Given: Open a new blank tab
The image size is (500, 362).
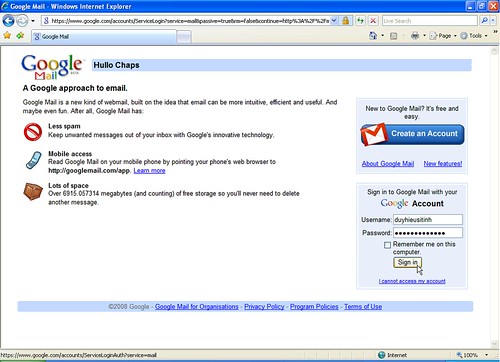Looking at the screenshot, I should [x=184, y=37].
